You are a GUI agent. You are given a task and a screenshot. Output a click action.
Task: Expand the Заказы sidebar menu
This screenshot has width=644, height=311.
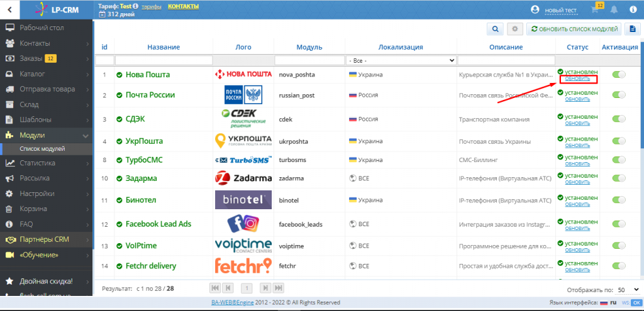pos(46,58)
